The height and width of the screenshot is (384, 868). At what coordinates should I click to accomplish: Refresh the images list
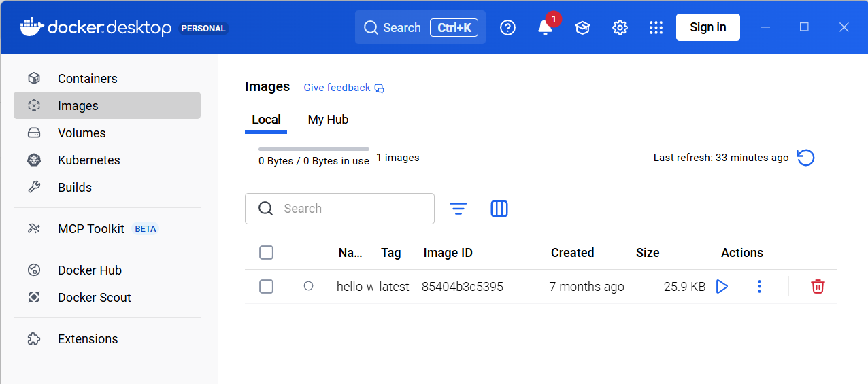click(805, 158)
